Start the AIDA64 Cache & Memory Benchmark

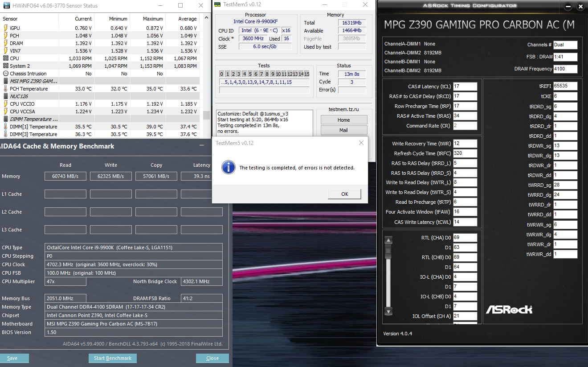[x=113, y=358]
